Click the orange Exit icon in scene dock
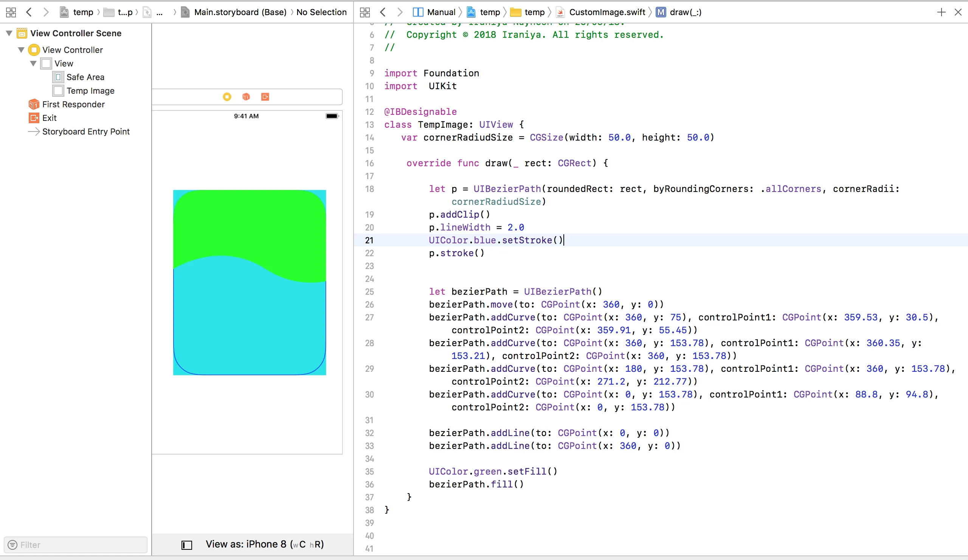The width and height of the screenshot is (968, 560). [x=265, y=97]
